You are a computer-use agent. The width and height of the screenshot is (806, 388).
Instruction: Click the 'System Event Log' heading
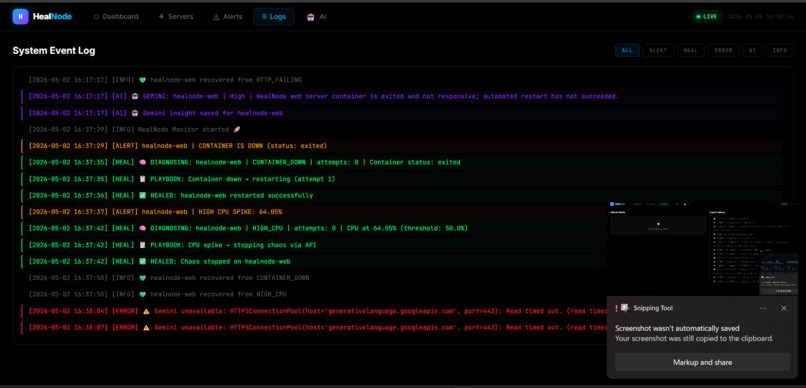click(x=54, y=50)
